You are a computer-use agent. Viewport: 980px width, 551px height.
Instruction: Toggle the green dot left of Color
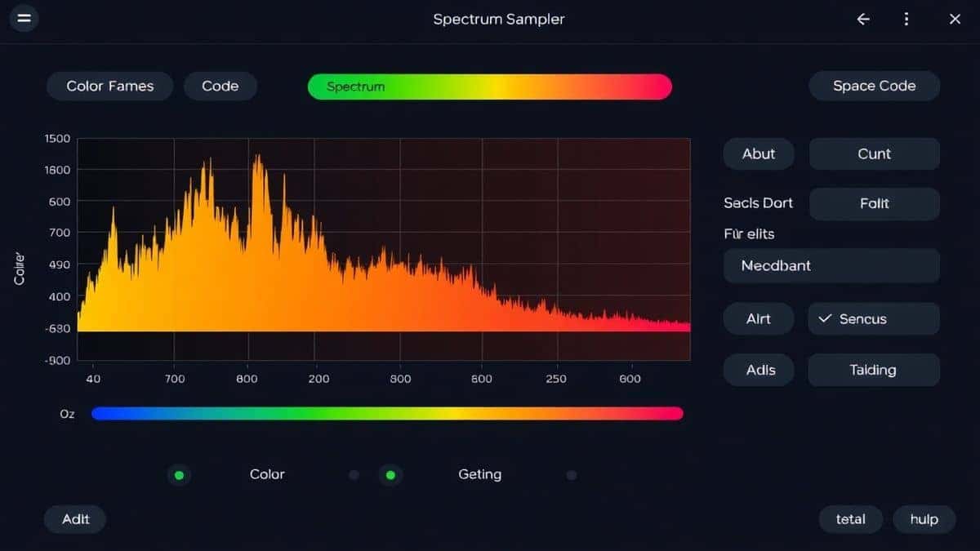point(179,475)
